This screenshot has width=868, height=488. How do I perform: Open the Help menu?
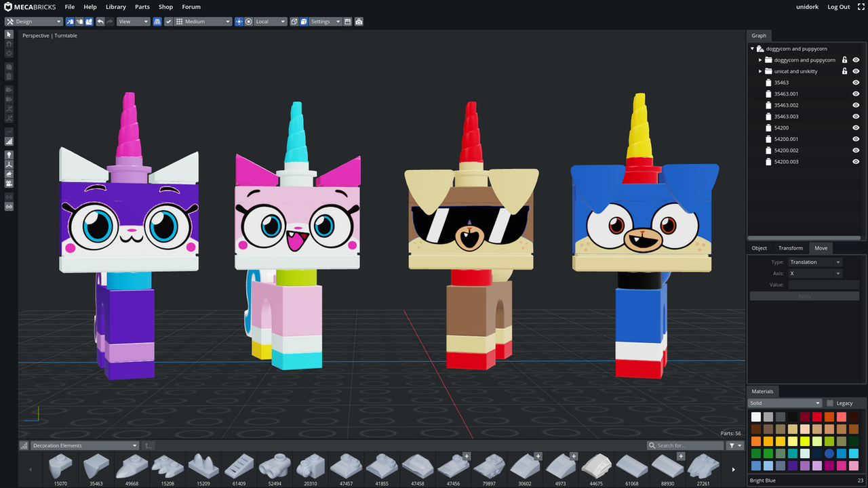point(90,7)
